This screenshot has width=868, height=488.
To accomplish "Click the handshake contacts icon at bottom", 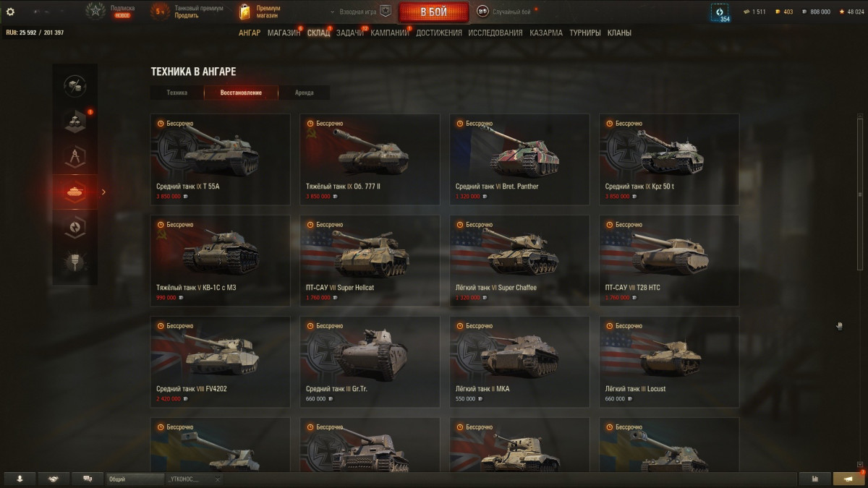I will (x=54, y=479).
